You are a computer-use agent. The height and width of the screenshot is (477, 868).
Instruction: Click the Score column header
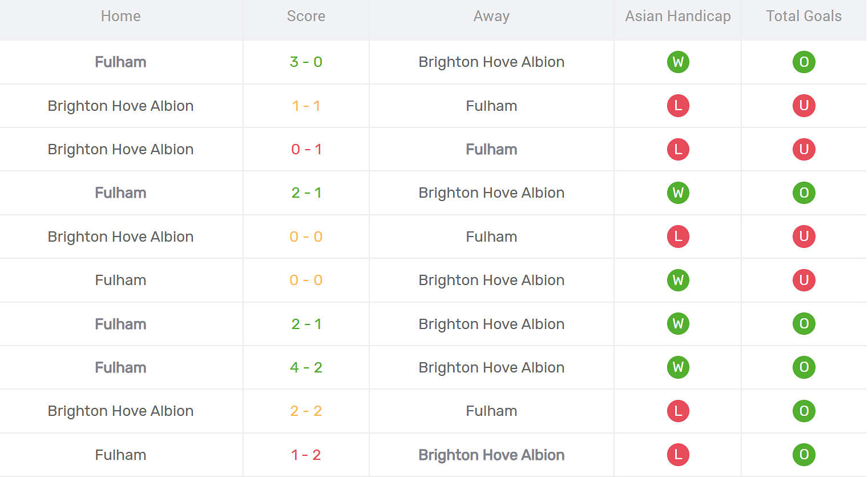[x=306, y=16]
